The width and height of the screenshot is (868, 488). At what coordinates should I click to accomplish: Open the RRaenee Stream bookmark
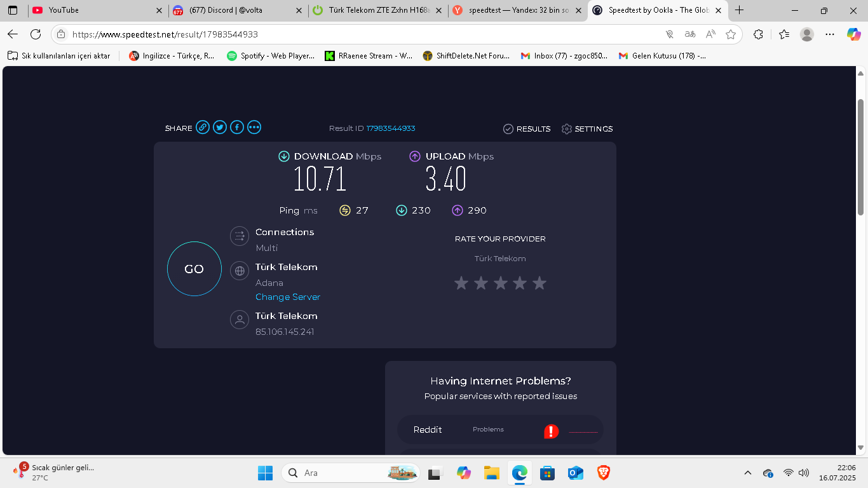[369, 56]
